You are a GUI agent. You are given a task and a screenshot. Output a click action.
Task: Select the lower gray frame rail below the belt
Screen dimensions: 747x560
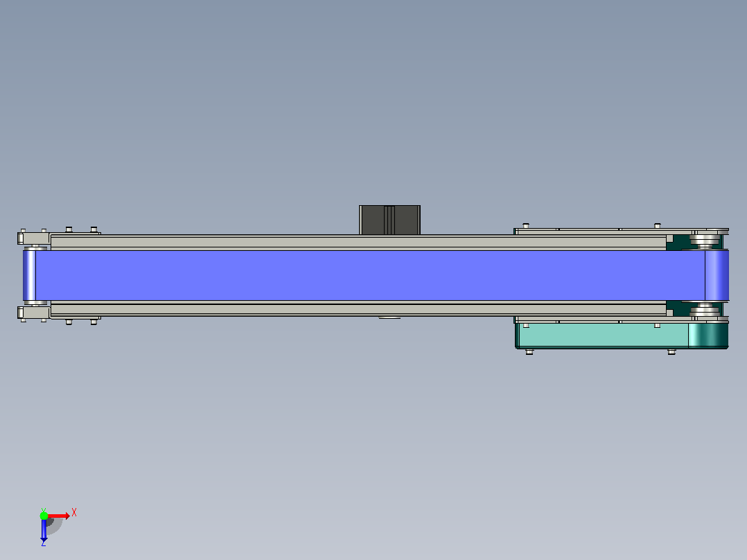pos(358,309)
